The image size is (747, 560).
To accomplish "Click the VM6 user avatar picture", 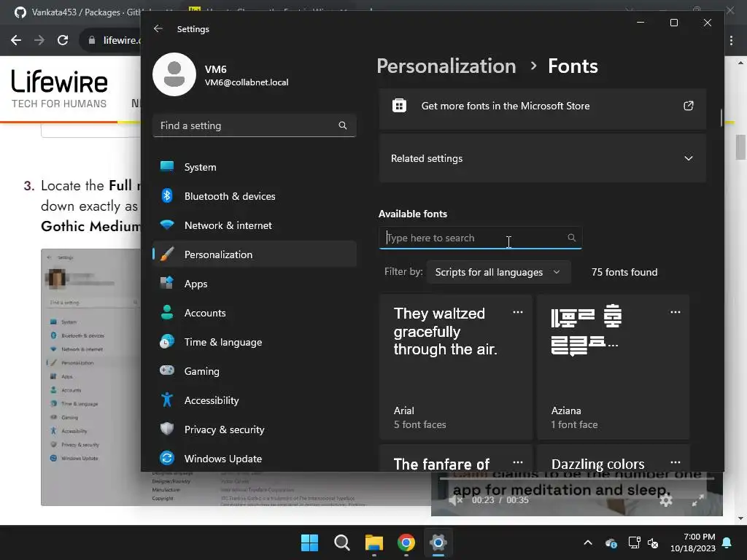I will click(x=174, y=74).
